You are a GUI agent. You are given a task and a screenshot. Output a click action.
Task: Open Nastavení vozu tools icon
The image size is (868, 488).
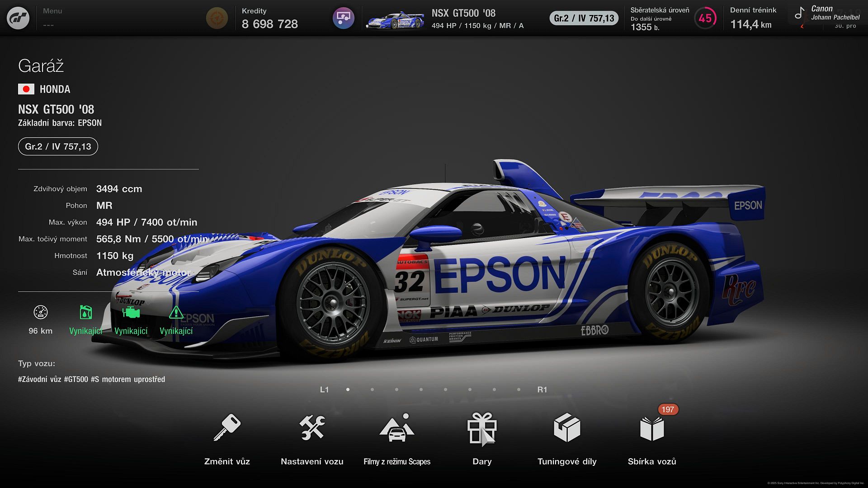pos(312,427)
